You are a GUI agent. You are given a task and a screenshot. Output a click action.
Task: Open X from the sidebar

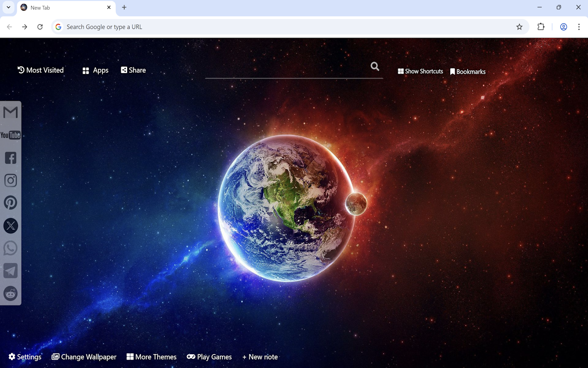pyautogui.click(x=10, y=225)
